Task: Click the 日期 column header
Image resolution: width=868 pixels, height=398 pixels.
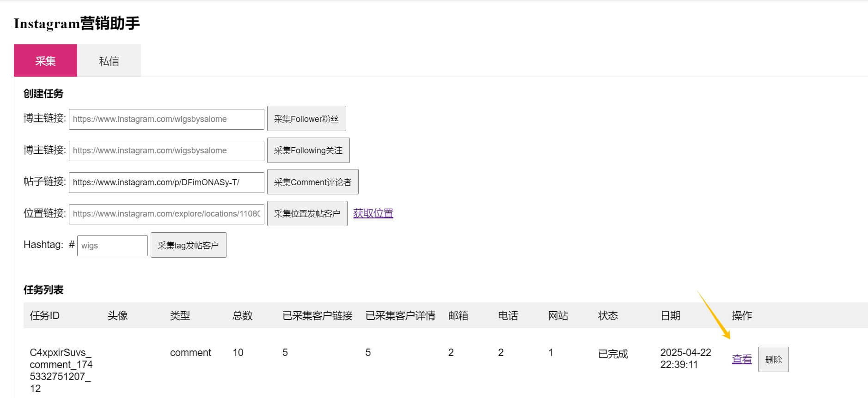Action: pos(671,315)
